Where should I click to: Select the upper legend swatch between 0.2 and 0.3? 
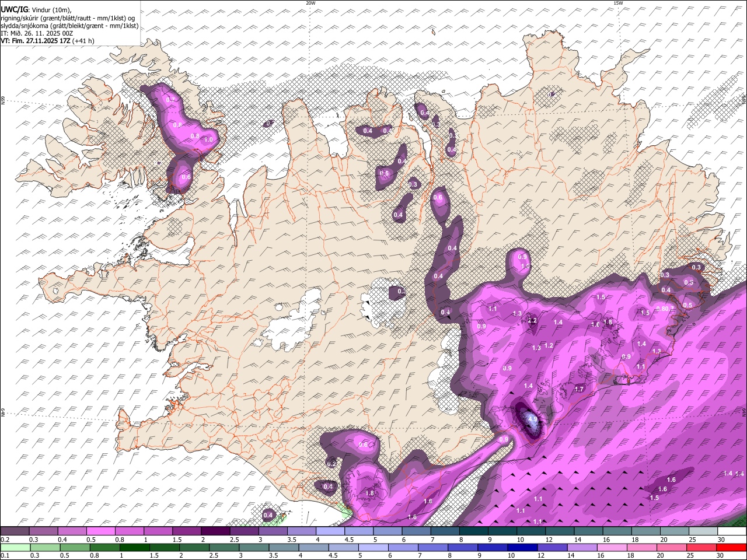click(x=15, y=531)
